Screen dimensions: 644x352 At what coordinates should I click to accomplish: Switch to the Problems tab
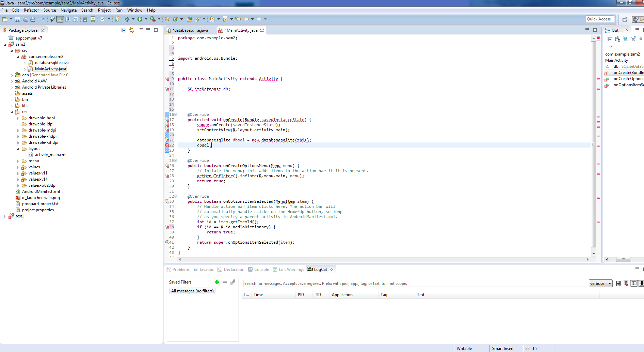178,270
